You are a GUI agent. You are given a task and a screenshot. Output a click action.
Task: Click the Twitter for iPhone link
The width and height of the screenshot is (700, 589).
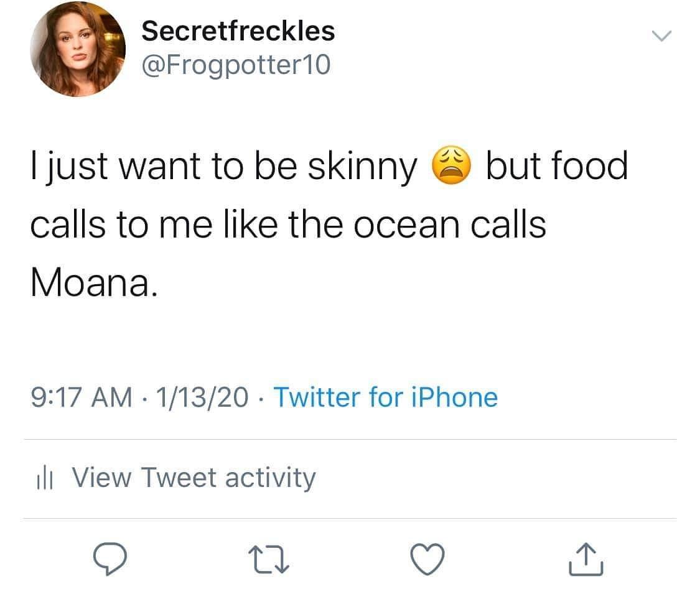385,397
